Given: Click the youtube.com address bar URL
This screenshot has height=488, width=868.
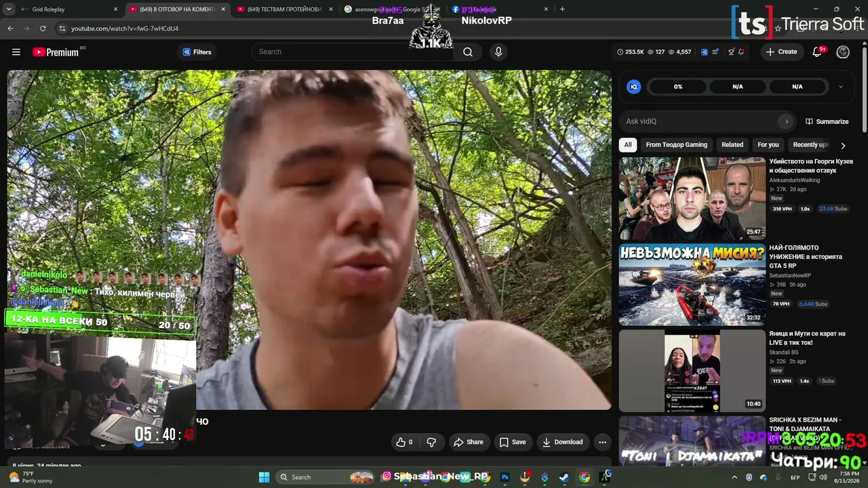Looking at the screenshot, I should point(125,28).
